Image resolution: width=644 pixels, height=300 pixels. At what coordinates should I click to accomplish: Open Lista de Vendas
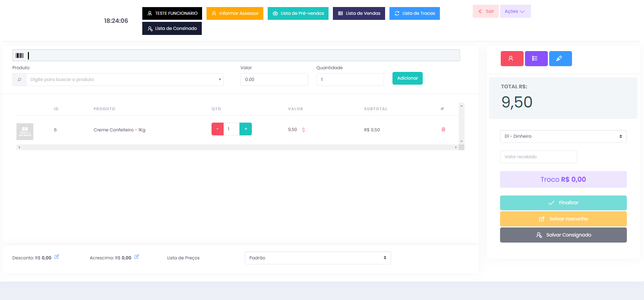pos(359,13)
